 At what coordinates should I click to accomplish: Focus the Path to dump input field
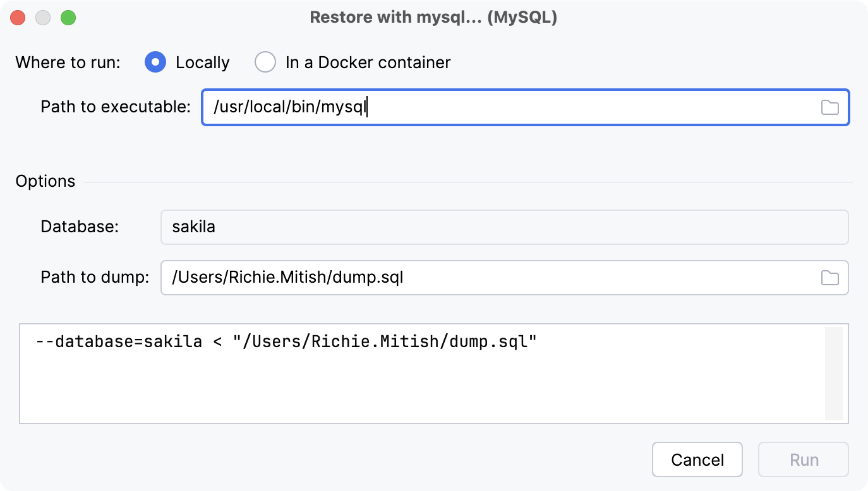point(442,278)
